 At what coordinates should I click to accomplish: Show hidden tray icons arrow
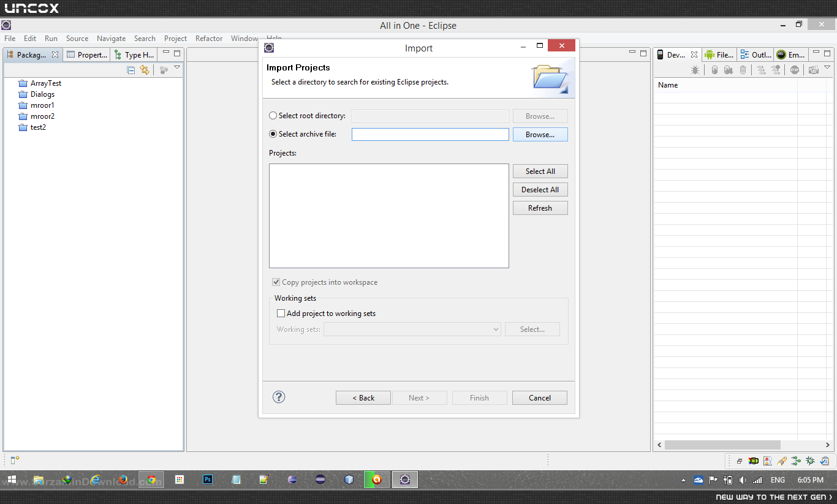[684, 480]
